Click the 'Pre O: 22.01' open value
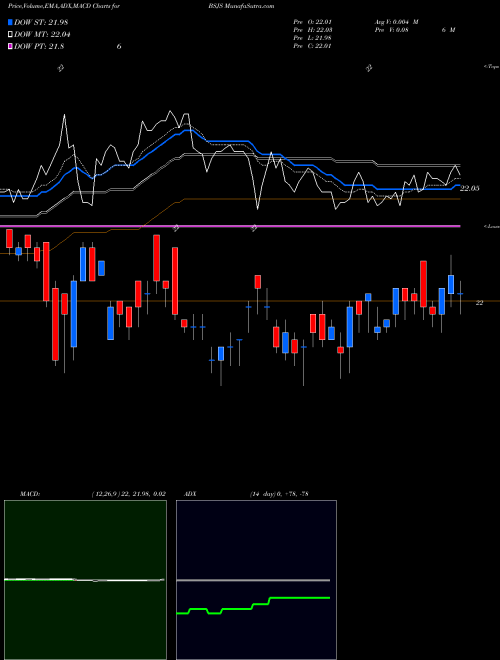 [312, 22]
